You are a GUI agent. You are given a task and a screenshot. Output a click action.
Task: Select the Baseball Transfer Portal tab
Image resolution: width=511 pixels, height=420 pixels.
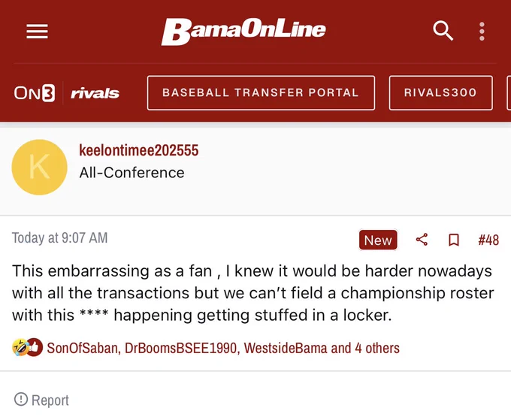(261, 93)
